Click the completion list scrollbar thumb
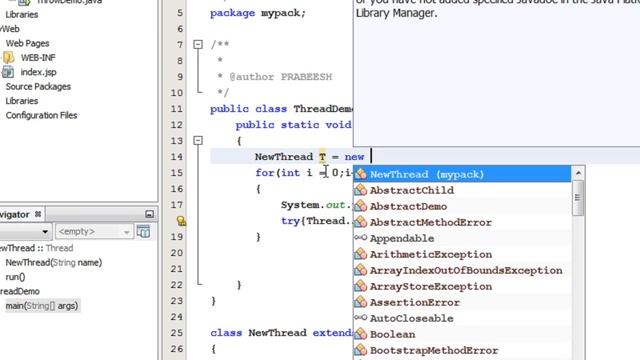This screenshot has height=360, width=640. [x=578, y=198]
